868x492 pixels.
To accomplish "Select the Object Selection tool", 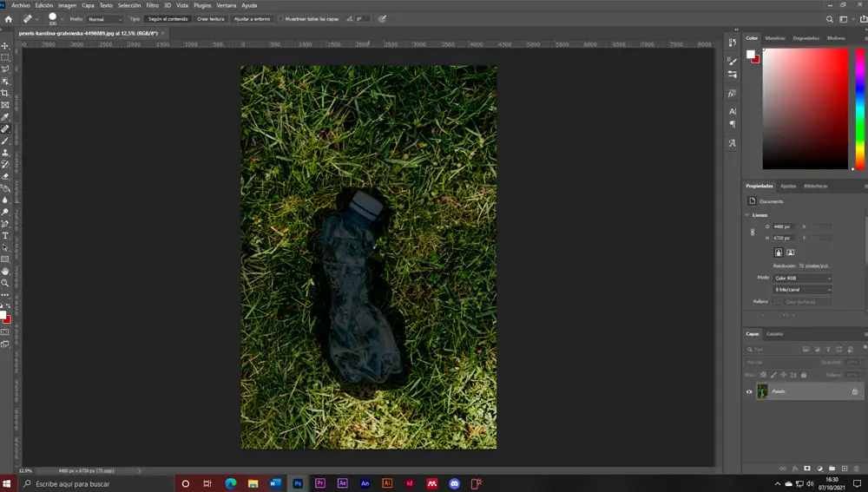I will pyautogui.click(x=5, y=82).
